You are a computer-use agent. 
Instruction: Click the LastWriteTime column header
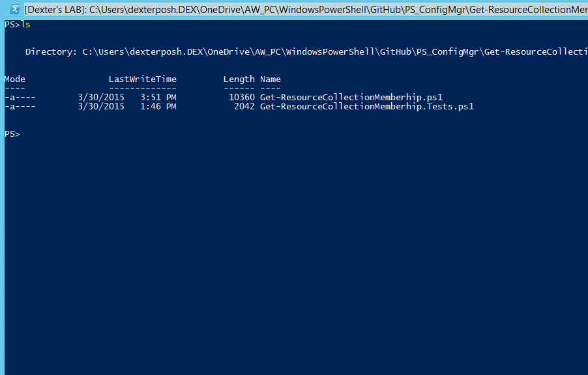tap(143, 79)
